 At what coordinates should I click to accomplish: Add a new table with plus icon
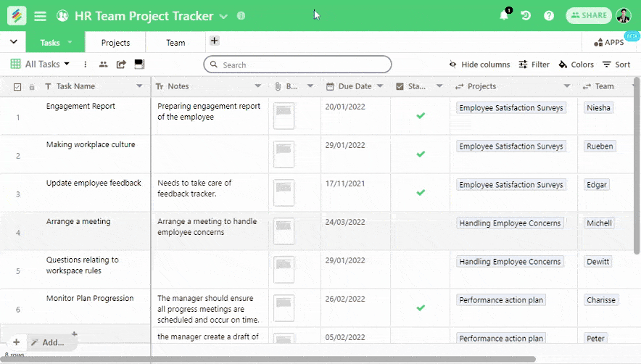[x=215, y=41]
